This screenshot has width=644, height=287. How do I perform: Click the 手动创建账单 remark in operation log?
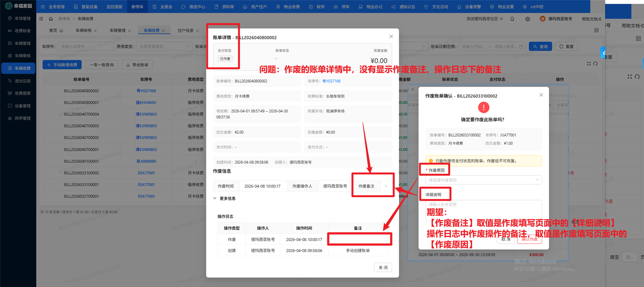[358, 251]
